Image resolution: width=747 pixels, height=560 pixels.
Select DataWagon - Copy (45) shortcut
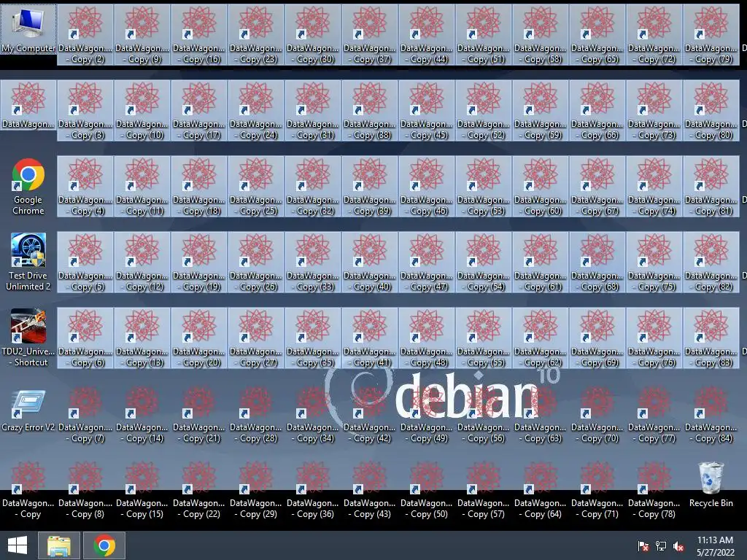(427, 111)
